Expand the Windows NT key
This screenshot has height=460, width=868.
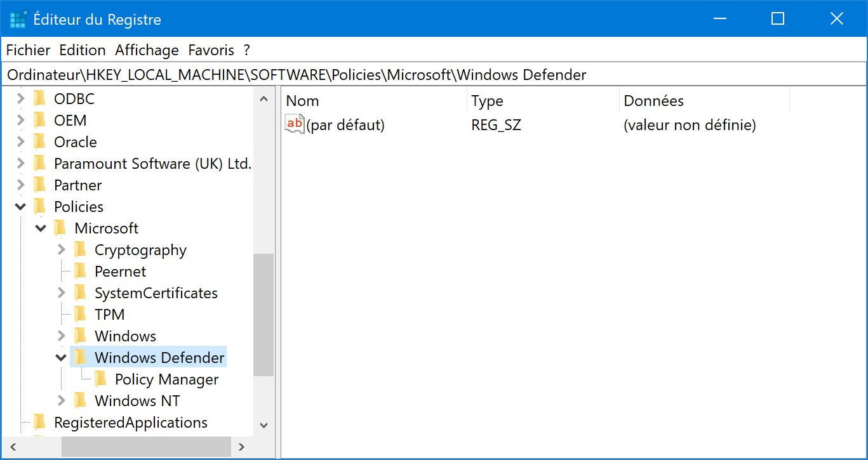pos(62,401)
